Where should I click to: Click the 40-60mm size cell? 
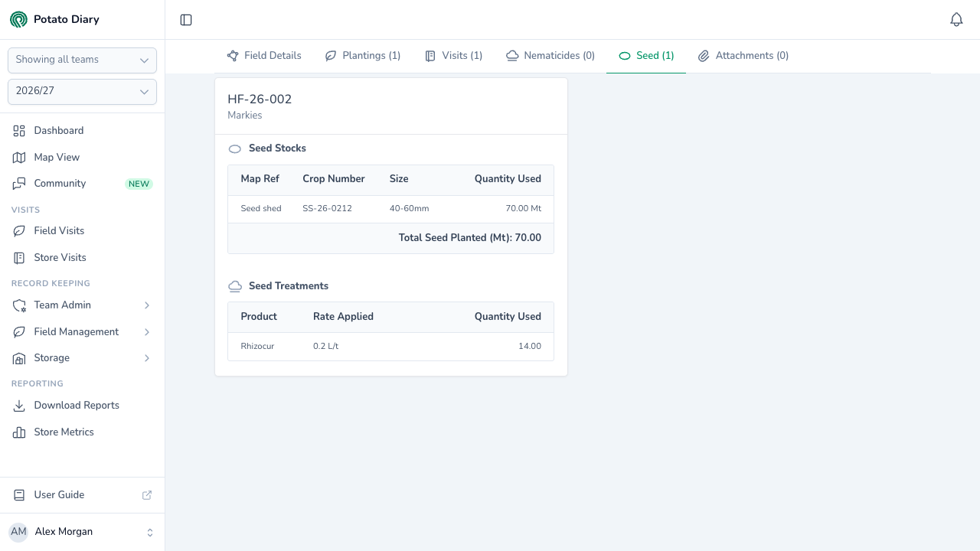click(409, 209)
